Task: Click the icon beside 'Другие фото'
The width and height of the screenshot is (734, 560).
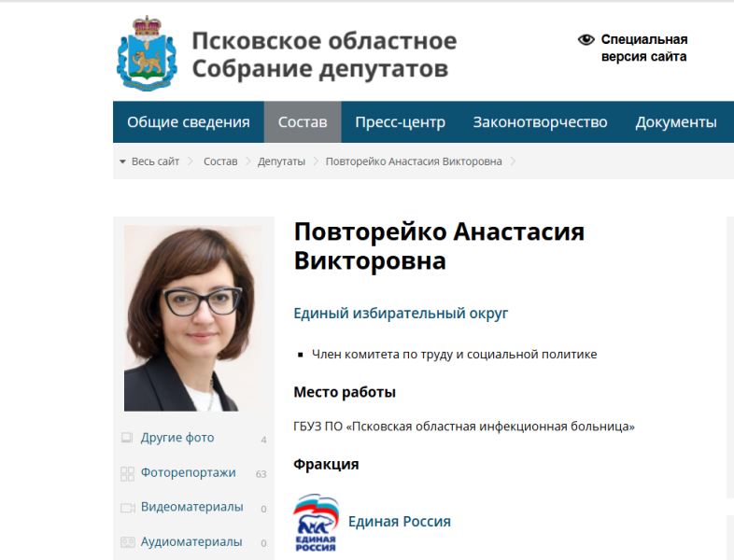Action: (x=127, y=438)
